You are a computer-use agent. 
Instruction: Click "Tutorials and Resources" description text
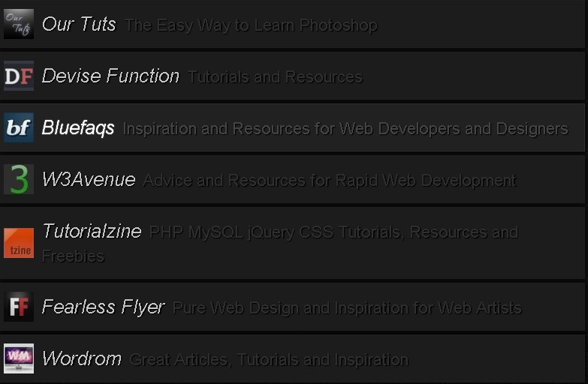tap(275, 77)
